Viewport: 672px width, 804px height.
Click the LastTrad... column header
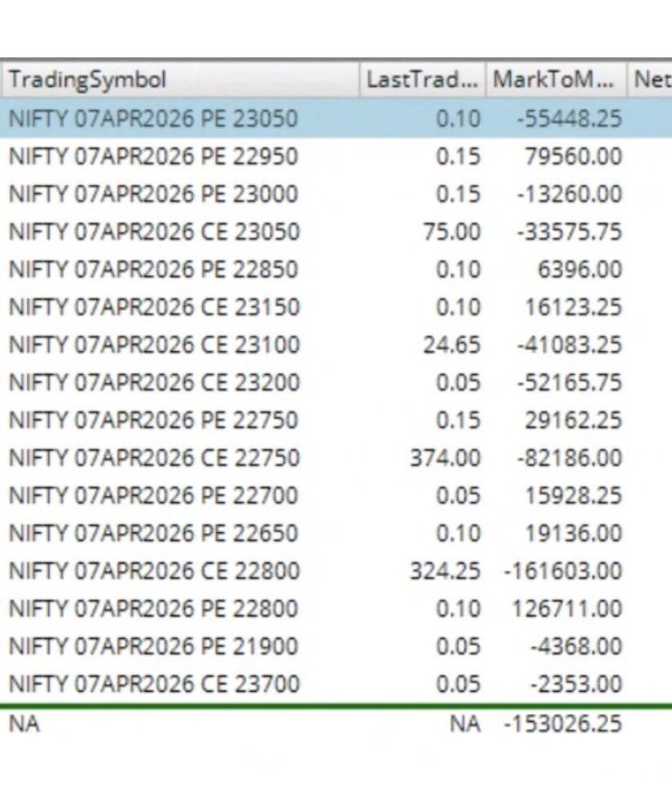pos(422,80)
